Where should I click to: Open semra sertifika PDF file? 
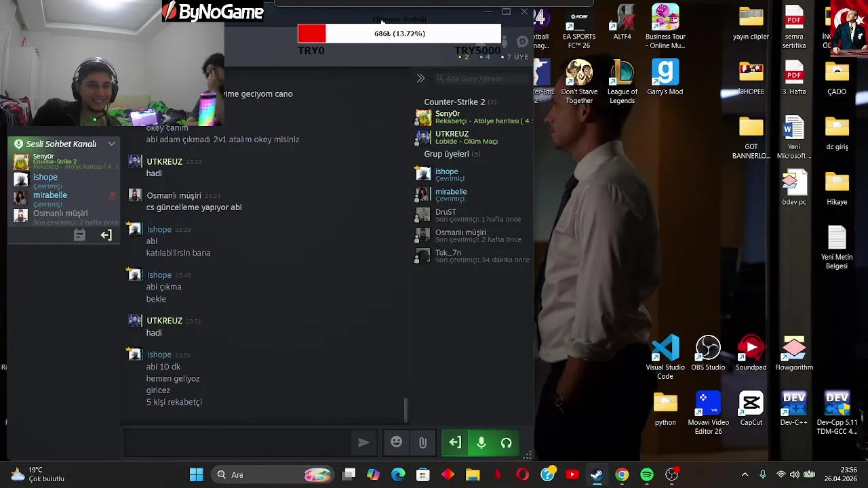[x=794, y=27]
